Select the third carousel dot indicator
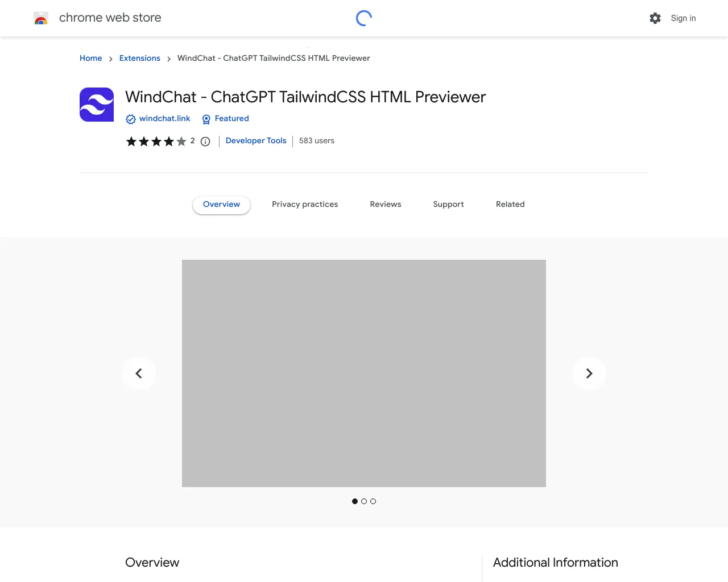This screenshot has width=728, height=582. coord(373,501)
